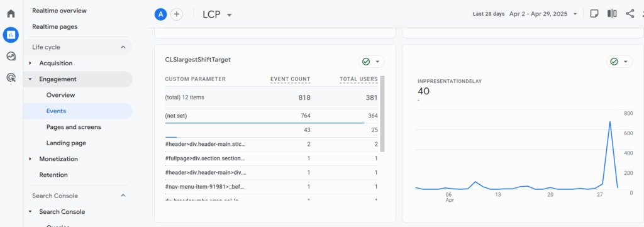
Task: Share this report using the share icon
Action: point(630,14)
